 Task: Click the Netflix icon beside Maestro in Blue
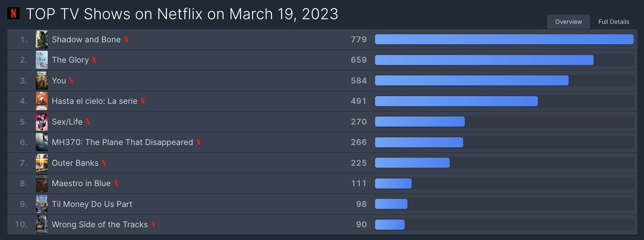click(x=116, y=183)
